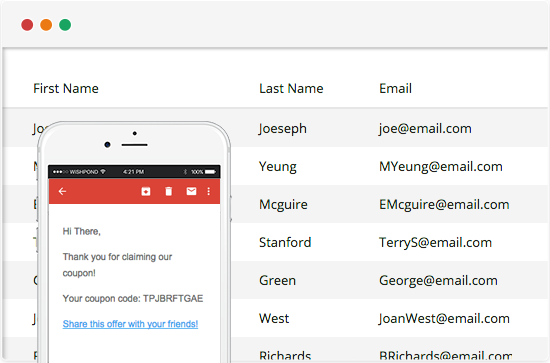Archive the email with the download-box icon
Viewport: 550px width, 363px height.
[x=146, y=191]
